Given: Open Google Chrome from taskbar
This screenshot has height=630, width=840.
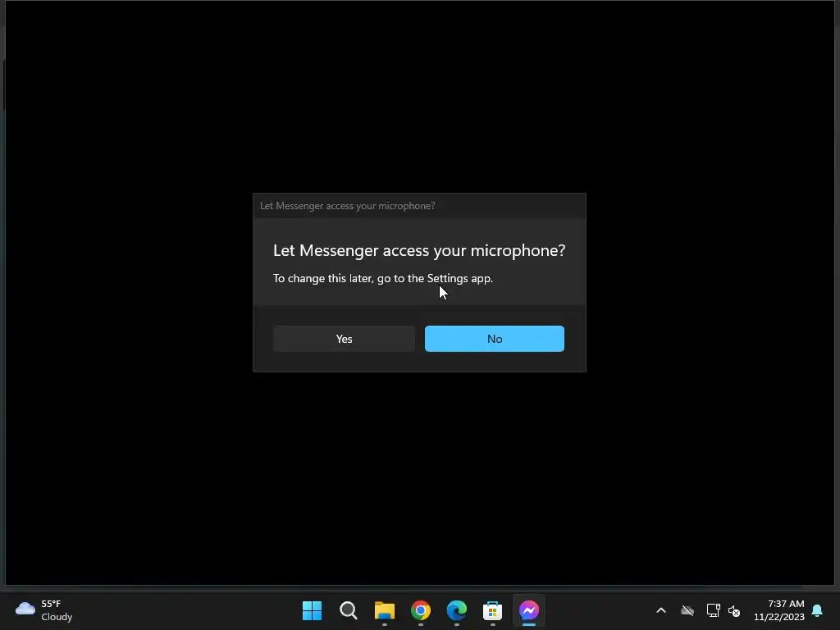Looking at the screenshot, I should (421, 610).
